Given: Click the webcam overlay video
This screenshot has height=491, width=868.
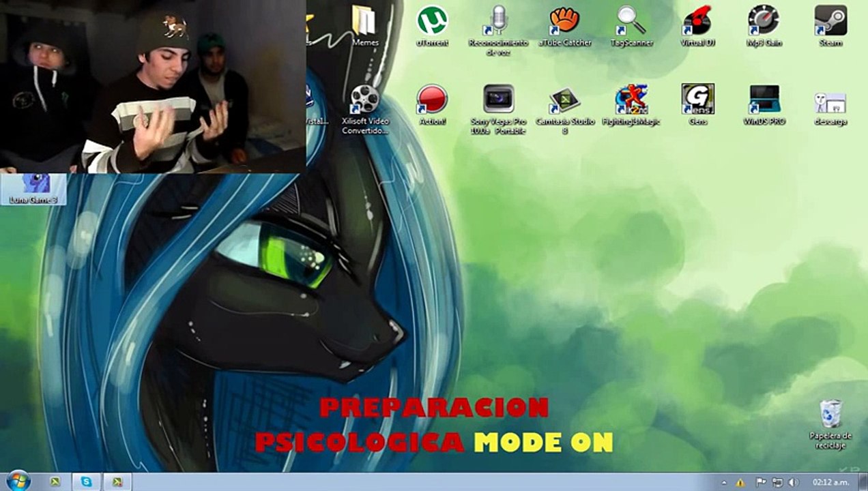Looking at the screenshot, I should tap(153, 87).
